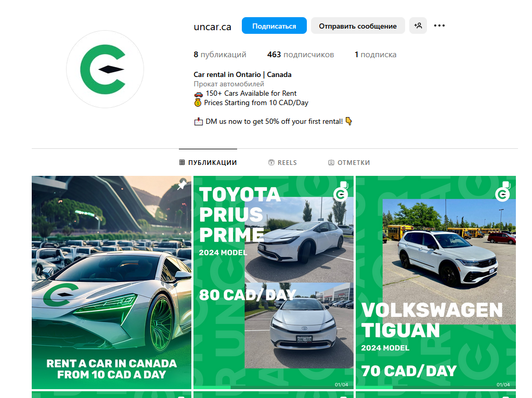The width and height of the screenshot is (532, 398).
Task: Click carousel logo icon on Tiguan post
Action: (503, 191)
